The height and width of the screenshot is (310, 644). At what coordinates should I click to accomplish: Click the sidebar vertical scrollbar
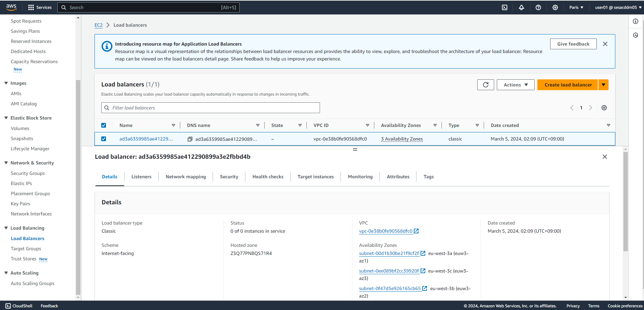click(78, 187)
